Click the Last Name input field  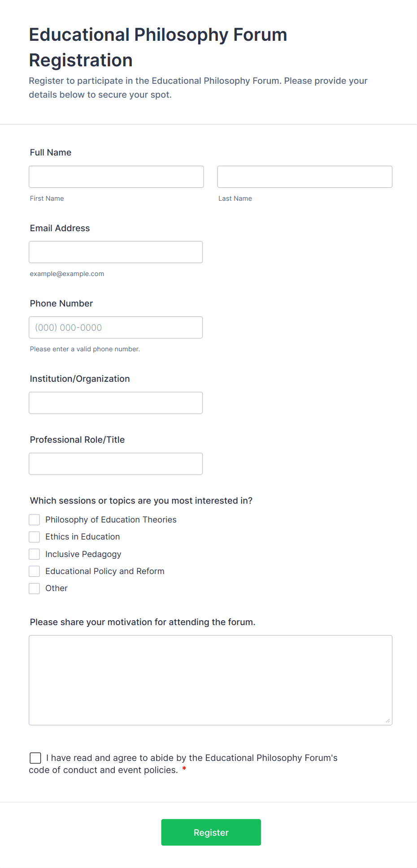click(304, 177)
